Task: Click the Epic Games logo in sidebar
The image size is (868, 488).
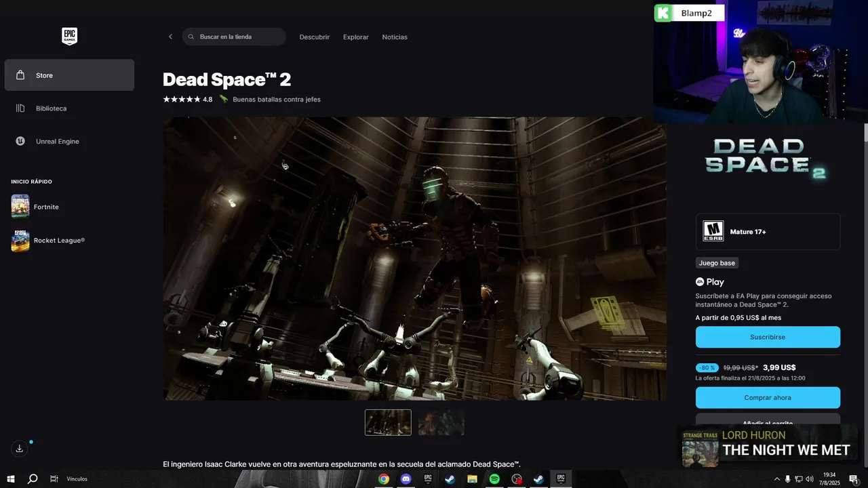Action: (69, 37)
